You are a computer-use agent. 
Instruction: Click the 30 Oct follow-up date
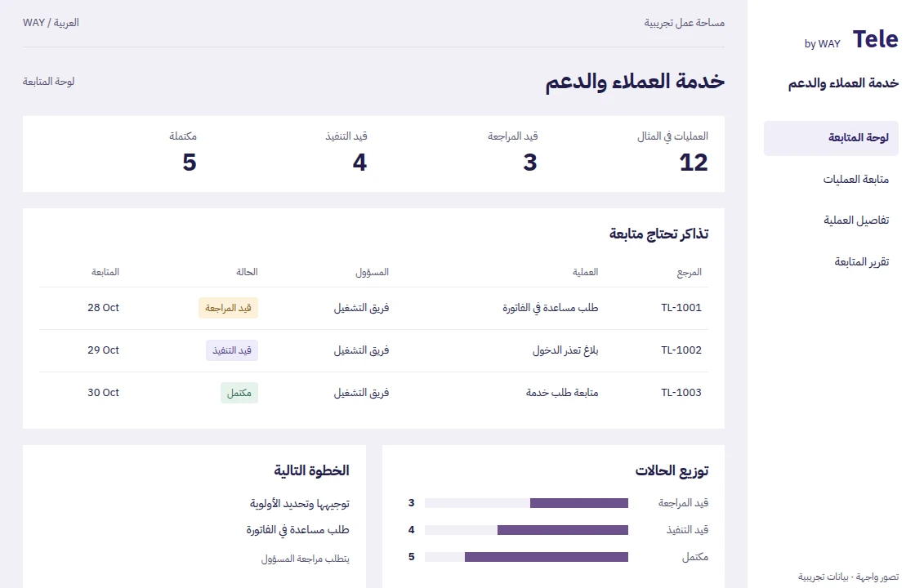click(103, 393)
